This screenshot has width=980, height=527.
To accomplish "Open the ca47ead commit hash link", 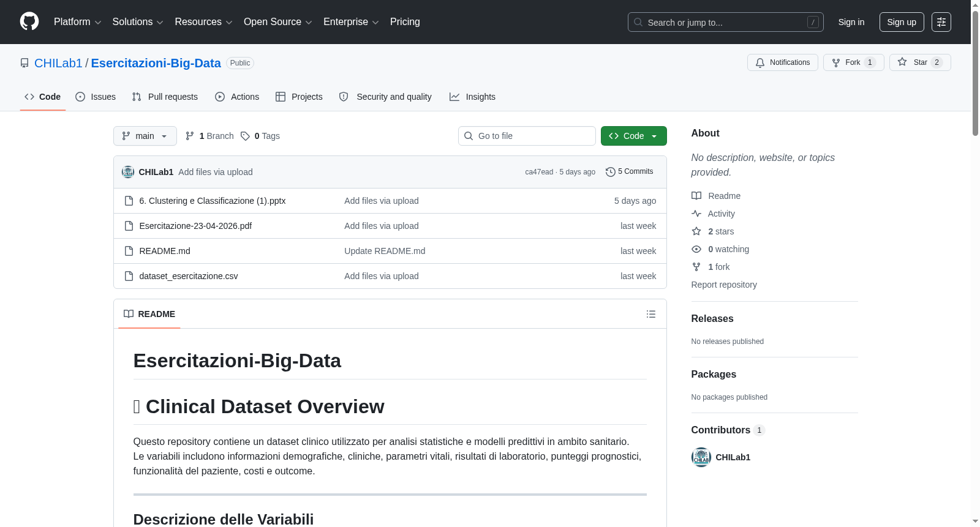I will (539, 172).
